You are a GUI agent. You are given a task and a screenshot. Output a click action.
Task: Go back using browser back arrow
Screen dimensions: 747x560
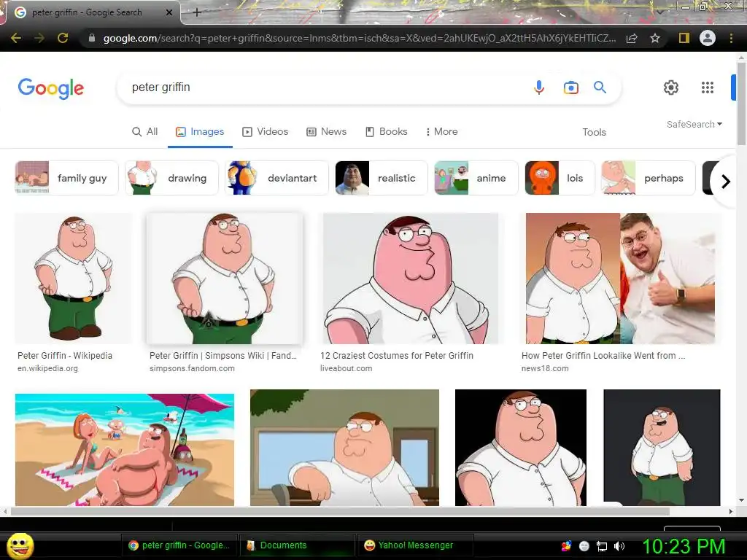click(x=16, y=38)
